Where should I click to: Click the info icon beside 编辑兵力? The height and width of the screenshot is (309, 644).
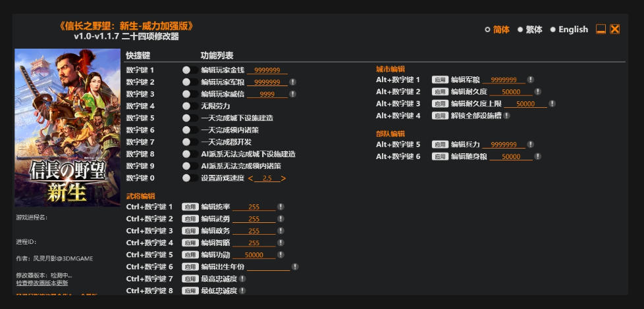pos(530,144)
